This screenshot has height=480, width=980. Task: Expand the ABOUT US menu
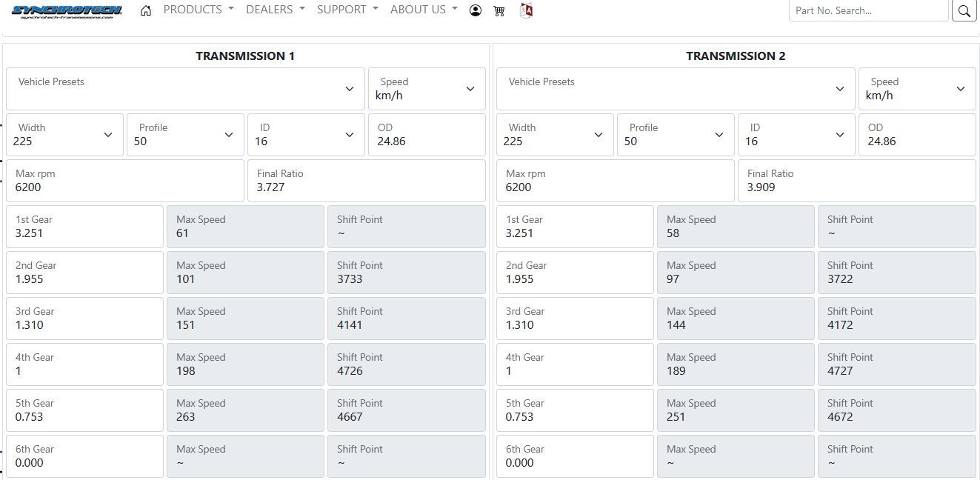pos(423,10)
